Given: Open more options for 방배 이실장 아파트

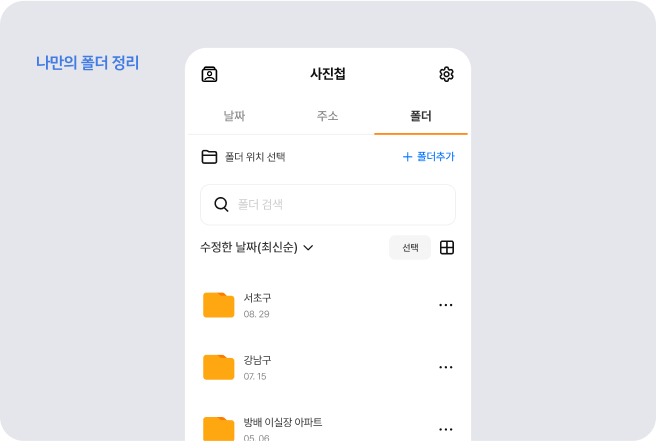Looking at the screenshot, I should (446, 429).
